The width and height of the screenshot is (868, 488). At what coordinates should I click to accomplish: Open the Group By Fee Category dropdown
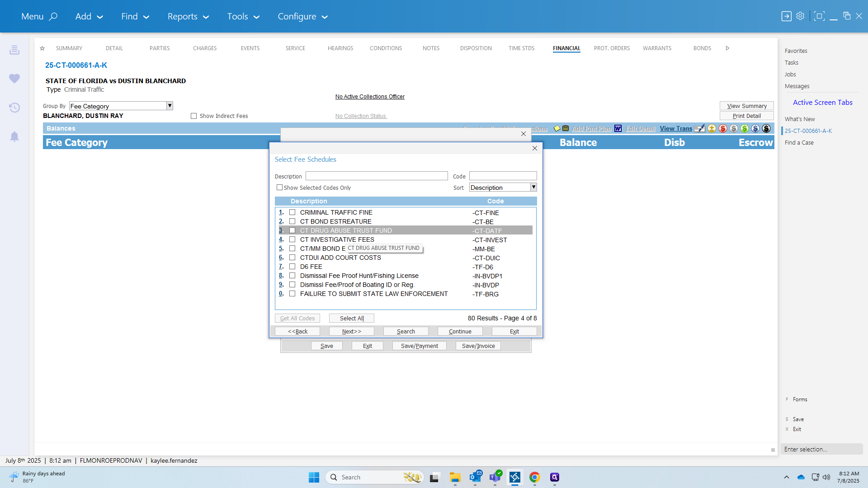[170, 106]
